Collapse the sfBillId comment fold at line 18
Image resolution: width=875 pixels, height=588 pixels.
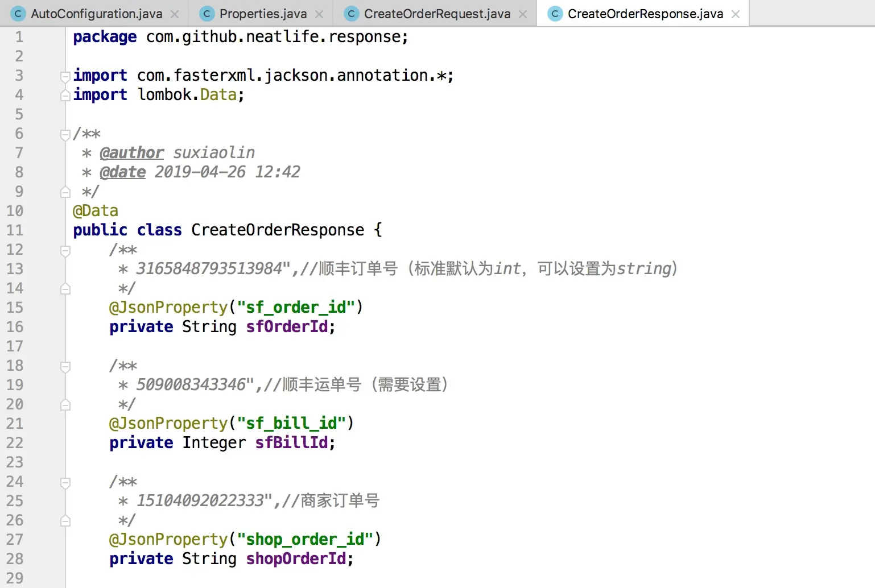click(65, 367)
